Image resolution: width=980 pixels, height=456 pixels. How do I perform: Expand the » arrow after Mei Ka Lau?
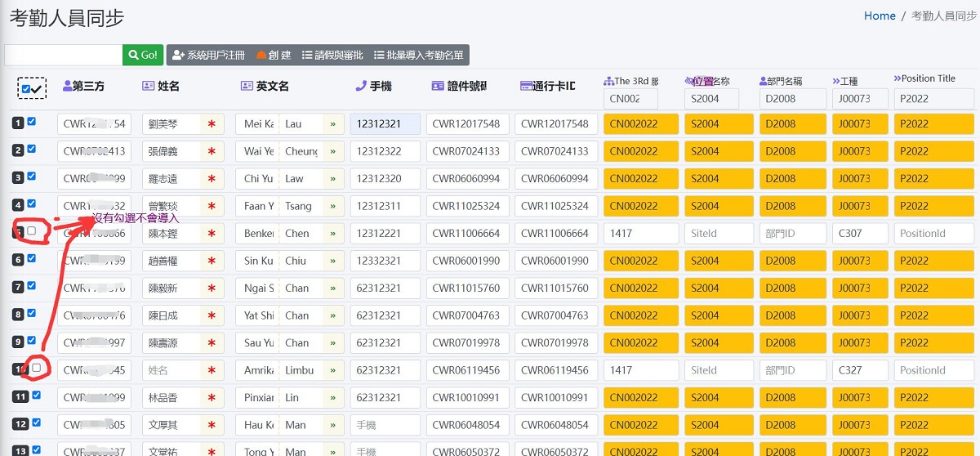(x=332, y=124)
